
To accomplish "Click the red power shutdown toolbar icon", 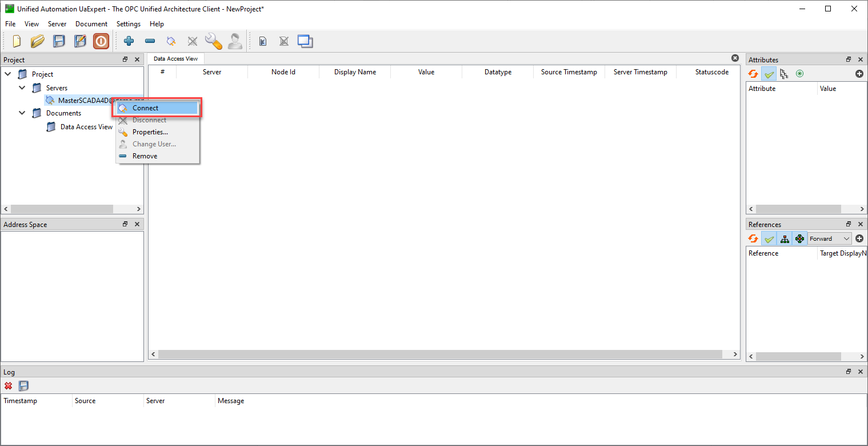I will (101, 41).
